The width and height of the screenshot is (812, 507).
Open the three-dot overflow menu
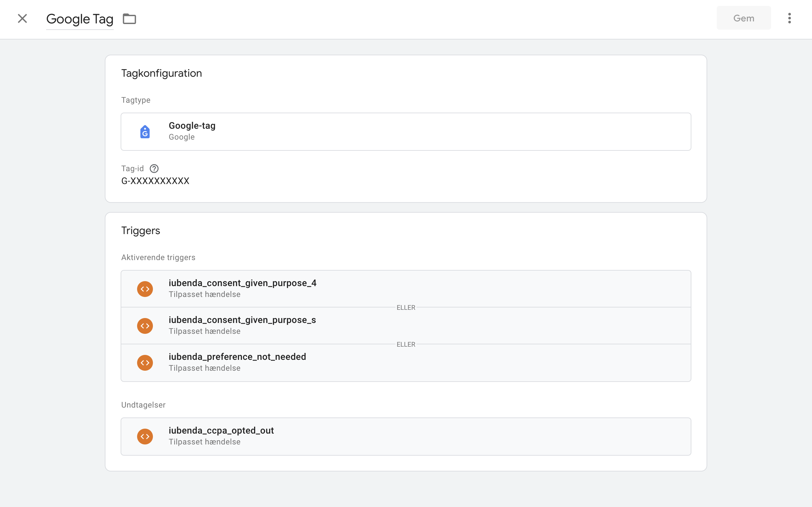coord(790,18)
